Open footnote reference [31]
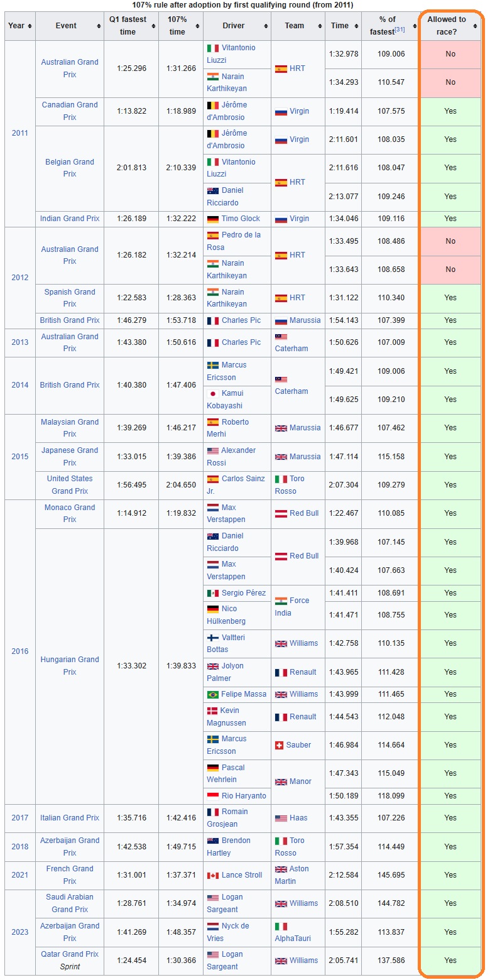Image resolution: width=490 pixels, height=980 pixels. 400,30
